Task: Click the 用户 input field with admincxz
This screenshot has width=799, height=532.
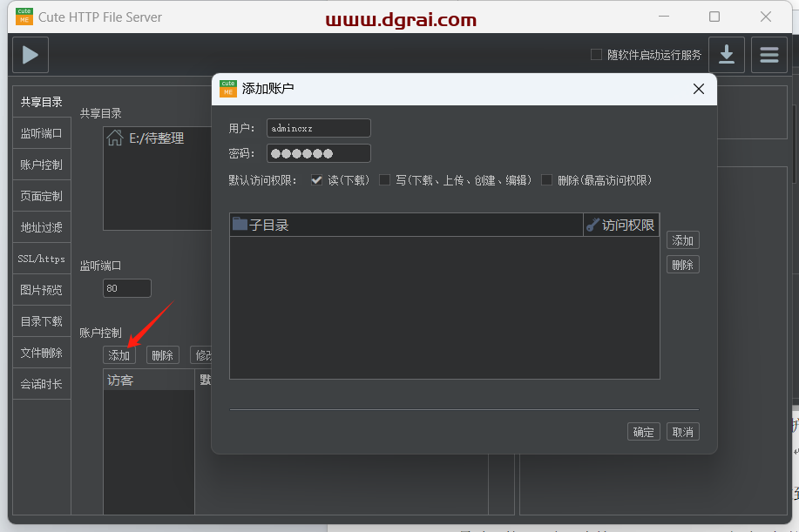Action: [319, 128]
